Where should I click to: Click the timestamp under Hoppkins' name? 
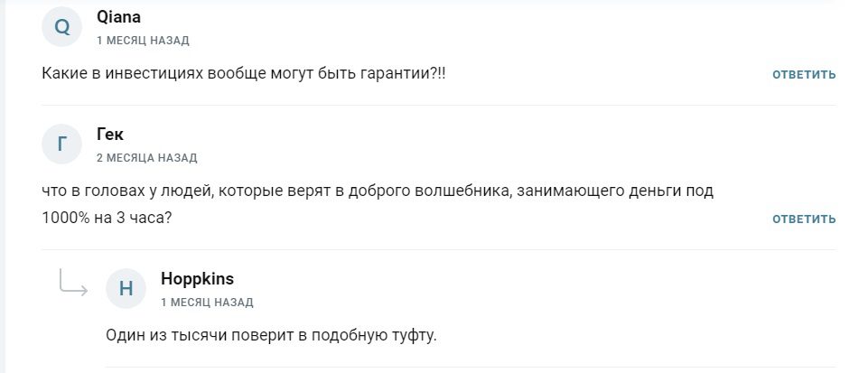point(207,303)
